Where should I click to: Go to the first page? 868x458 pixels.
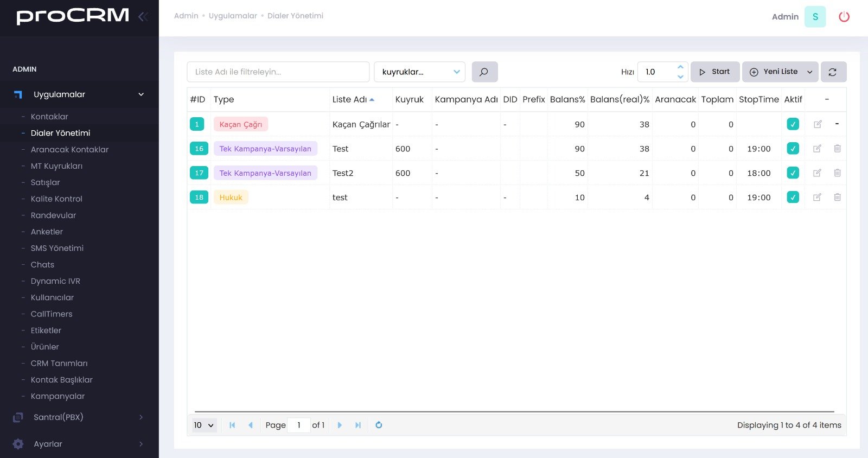[x=232, y=425]
